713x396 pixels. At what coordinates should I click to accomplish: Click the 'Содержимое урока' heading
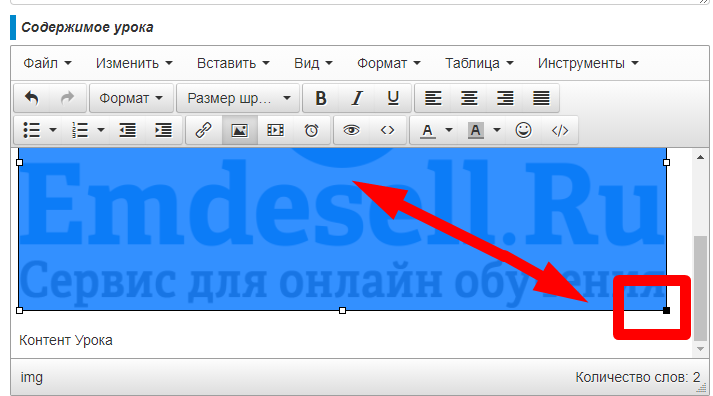click(x=87, y=27)
